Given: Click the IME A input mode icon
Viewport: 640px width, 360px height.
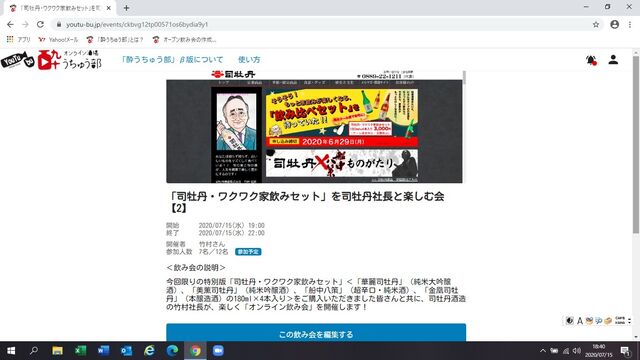Looking at the screenshot, I should tap(579, 321).
